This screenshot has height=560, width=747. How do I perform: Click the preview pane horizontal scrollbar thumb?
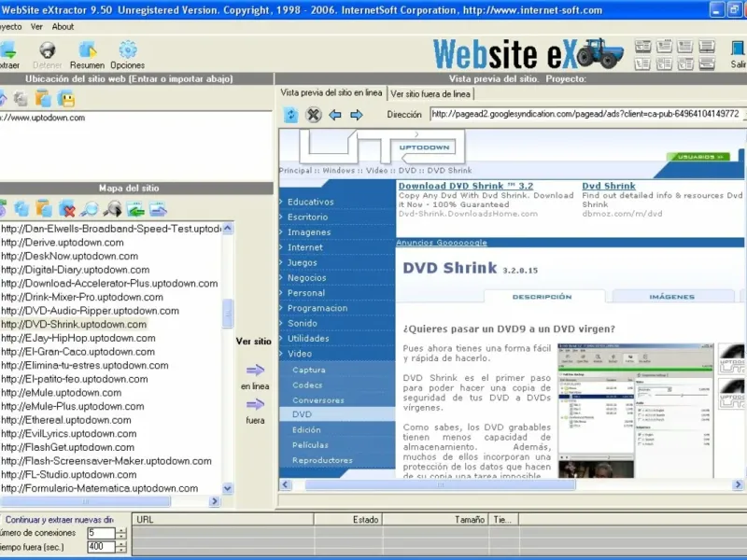coord(440,485)
